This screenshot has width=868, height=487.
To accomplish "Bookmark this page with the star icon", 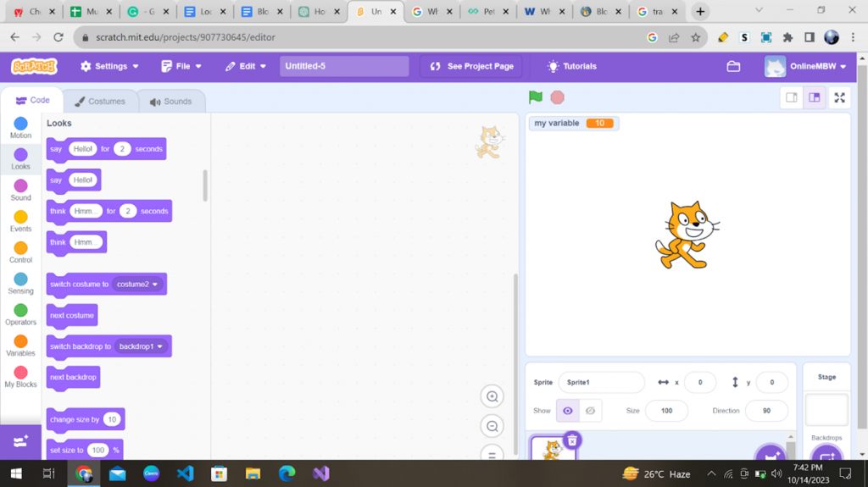I will pyautogui.click(x=695, y=37).
